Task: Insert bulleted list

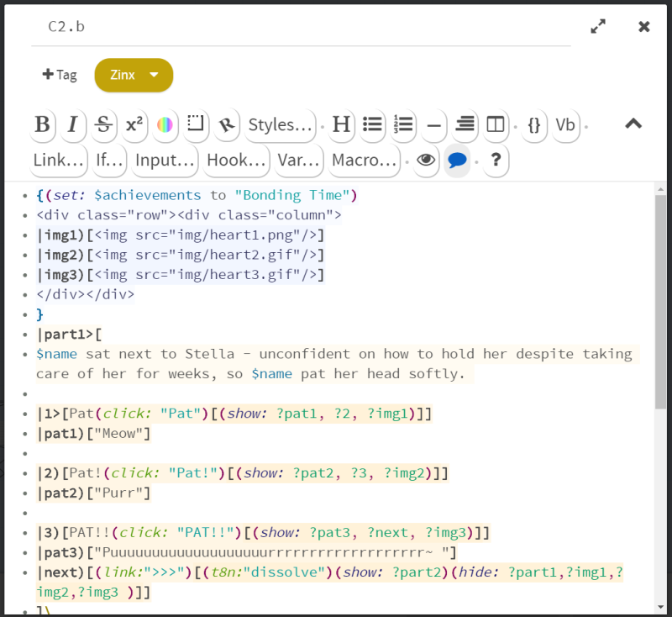Action: pos(372,124)
